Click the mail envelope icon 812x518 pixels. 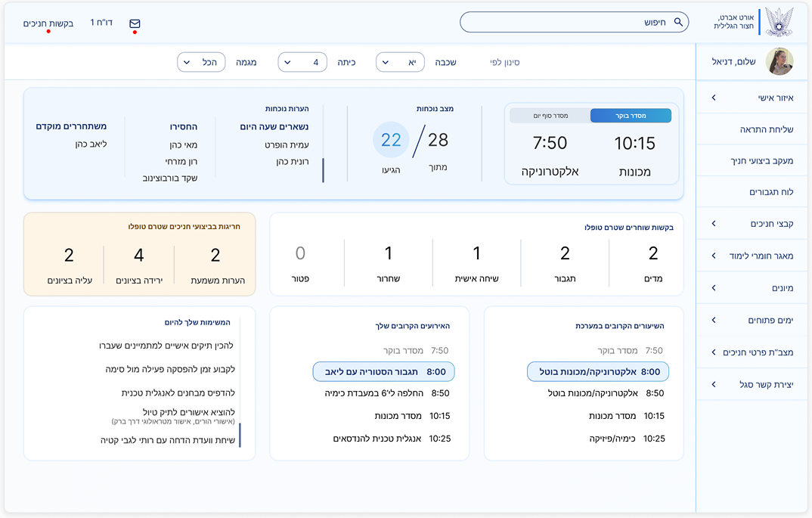(135, 23)
